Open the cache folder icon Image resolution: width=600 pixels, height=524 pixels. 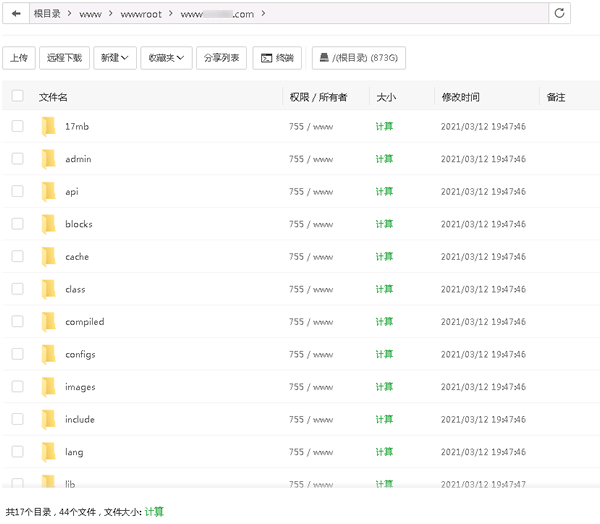click(49, 256)
